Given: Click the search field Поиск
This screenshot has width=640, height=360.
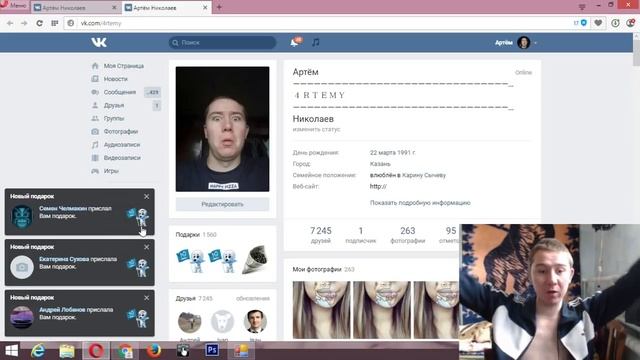Looking at the screenshot, I should click(x=222, y=42).
